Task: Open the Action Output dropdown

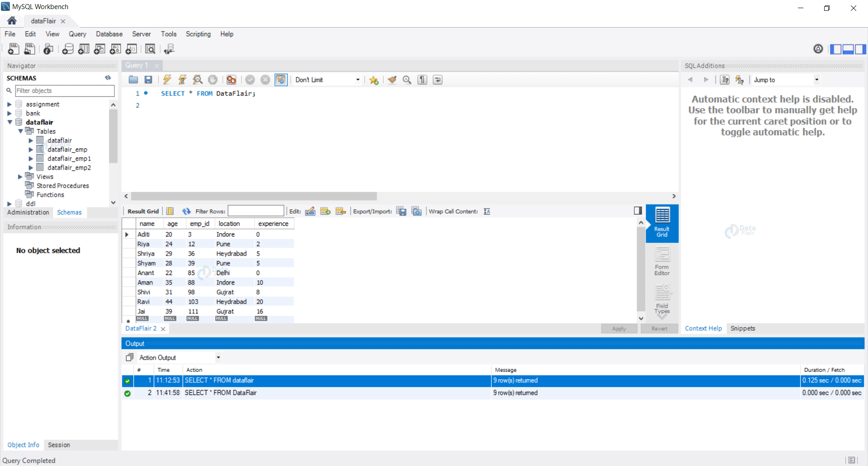Action: (179, 357)
